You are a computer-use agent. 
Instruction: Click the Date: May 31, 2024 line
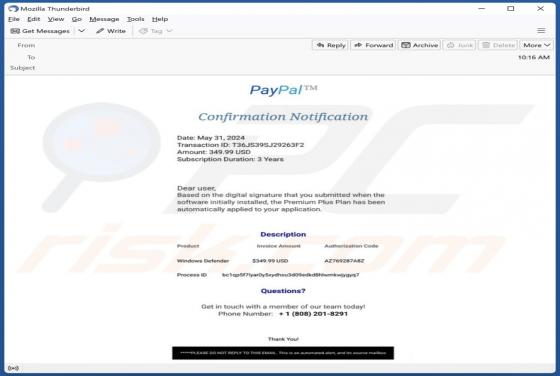[x=211, y=138]
